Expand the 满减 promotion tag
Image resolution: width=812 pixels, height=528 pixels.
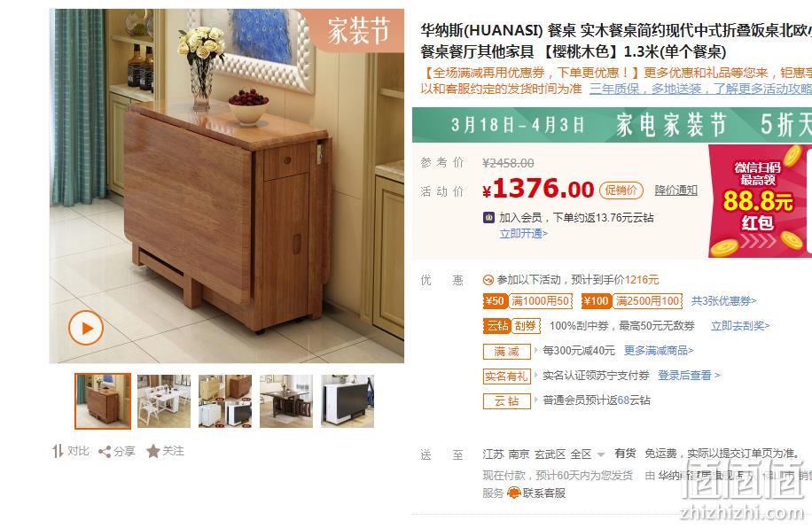(507, 352)
